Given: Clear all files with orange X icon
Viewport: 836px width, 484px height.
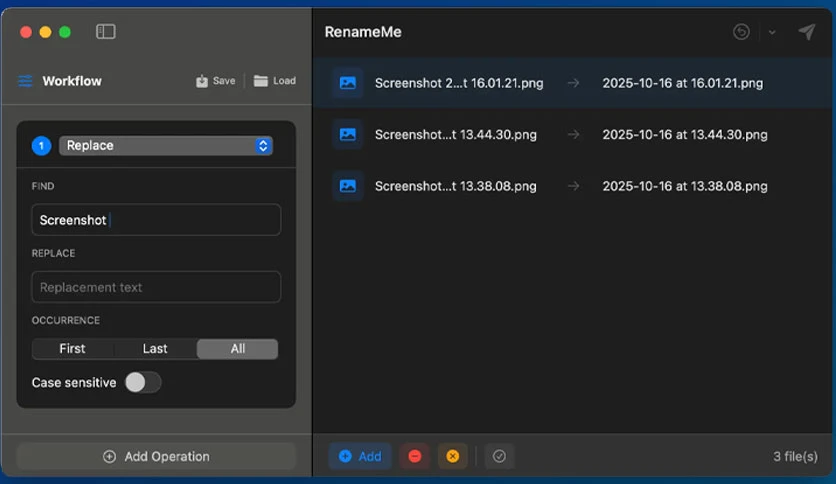Looking at the screenshot, I should coord(453,456).
